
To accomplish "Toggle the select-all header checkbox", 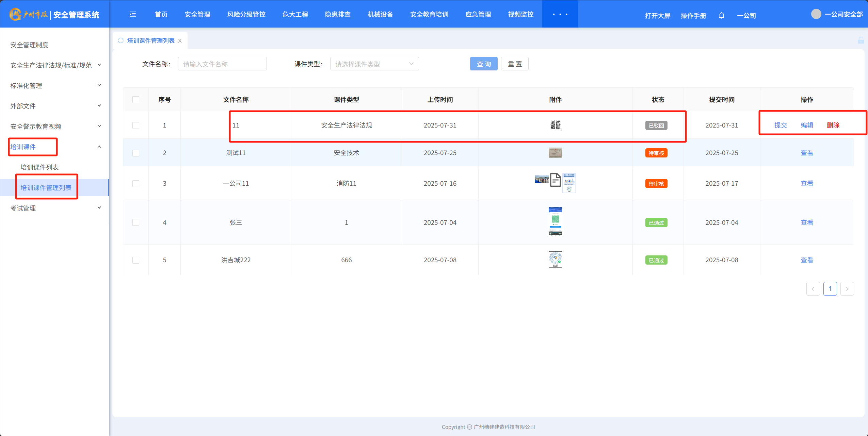I will click(136, 100).
